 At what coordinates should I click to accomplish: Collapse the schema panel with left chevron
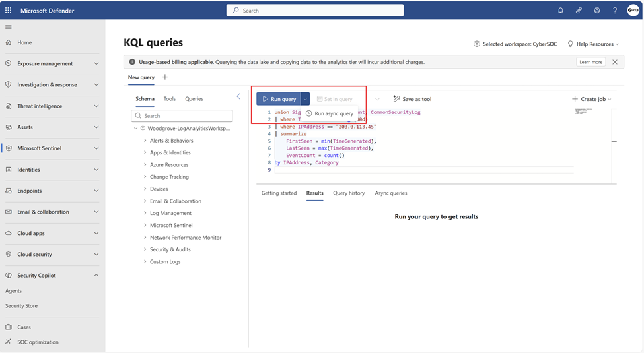coord(238,96)
